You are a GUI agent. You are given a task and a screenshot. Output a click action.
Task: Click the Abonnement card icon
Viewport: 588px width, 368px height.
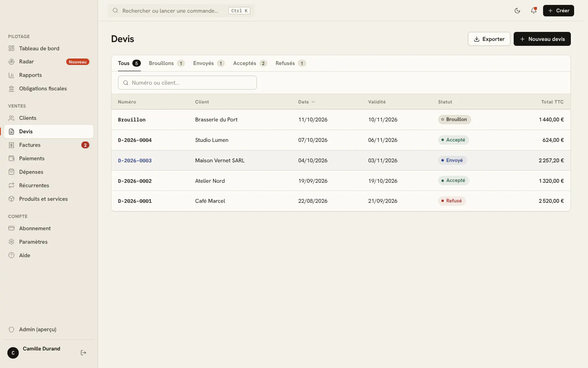point(11,229)
